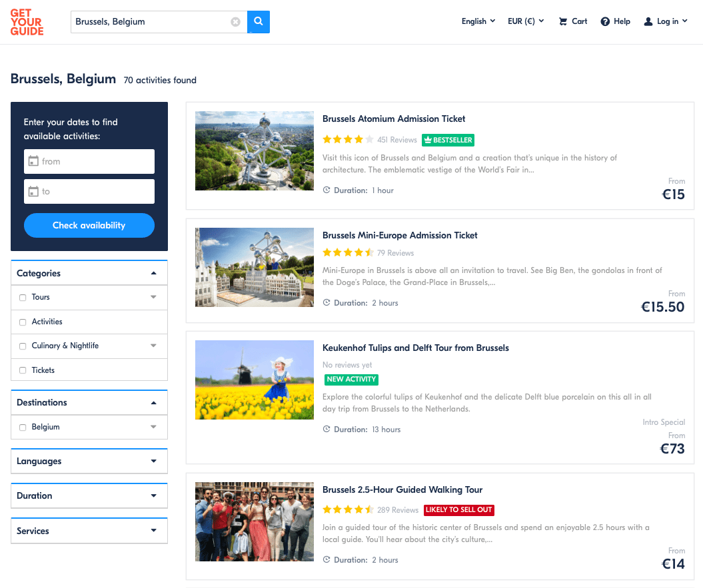Open Keukenhof Tulips and Delft Tour link
The height and width of the screenshot is (588, 703).
click(416, 348)
